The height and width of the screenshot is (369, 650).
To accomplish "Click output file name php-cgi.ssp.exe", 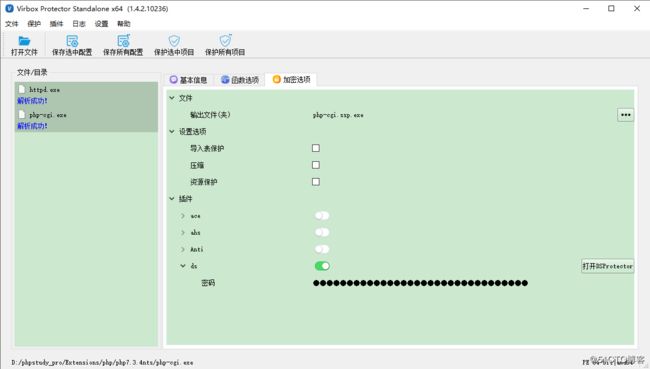I will tap(338, 115).
